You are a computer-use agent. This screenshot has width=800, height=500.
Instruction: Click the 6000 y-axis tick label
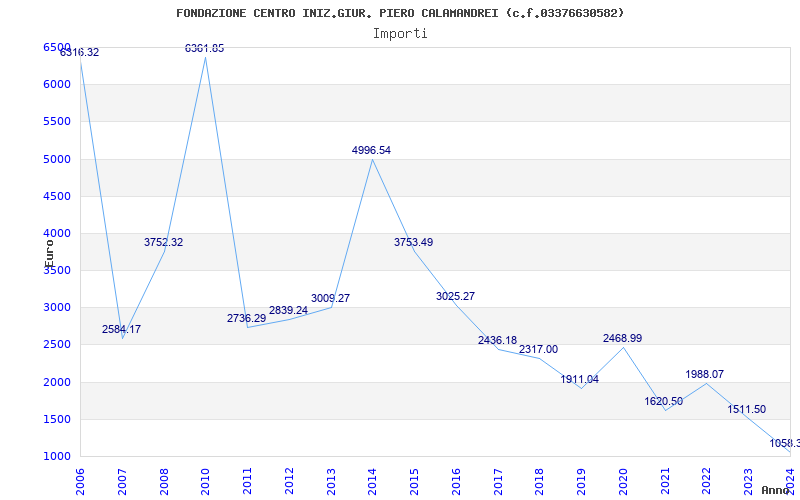pos(55,85)
